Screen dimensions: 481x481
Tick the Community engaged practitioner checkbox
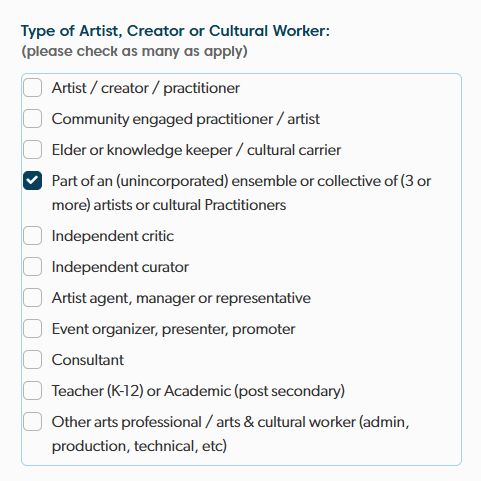point(32,119)
